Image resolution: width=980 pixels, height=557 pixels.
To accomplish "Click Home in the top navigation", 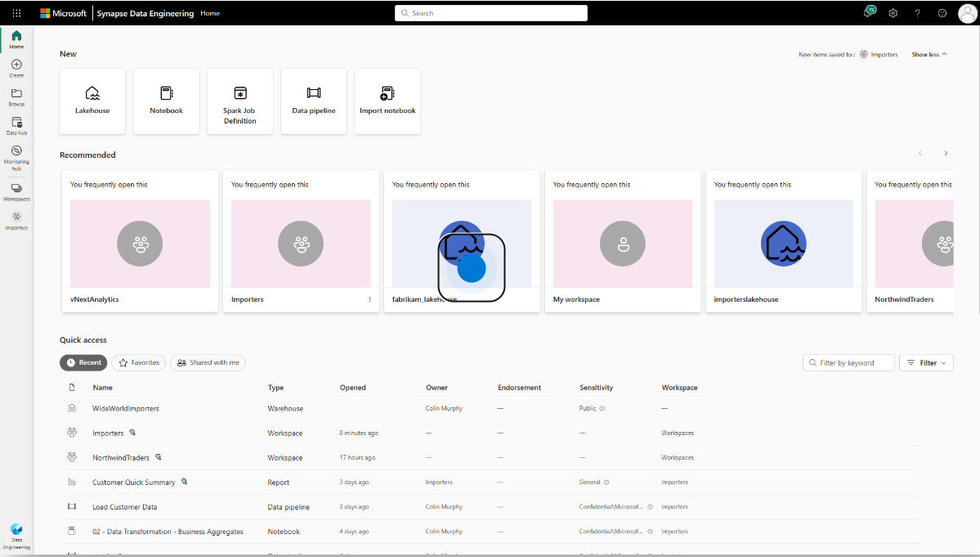I will pos(209,13).
